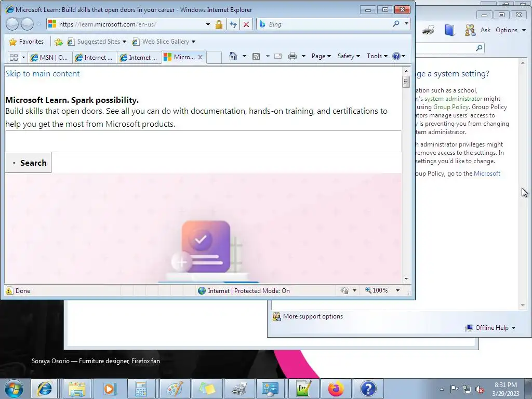532x399 pixels.
Task: Open Windows Media Player on taskbar
Action: coord(110,389)
